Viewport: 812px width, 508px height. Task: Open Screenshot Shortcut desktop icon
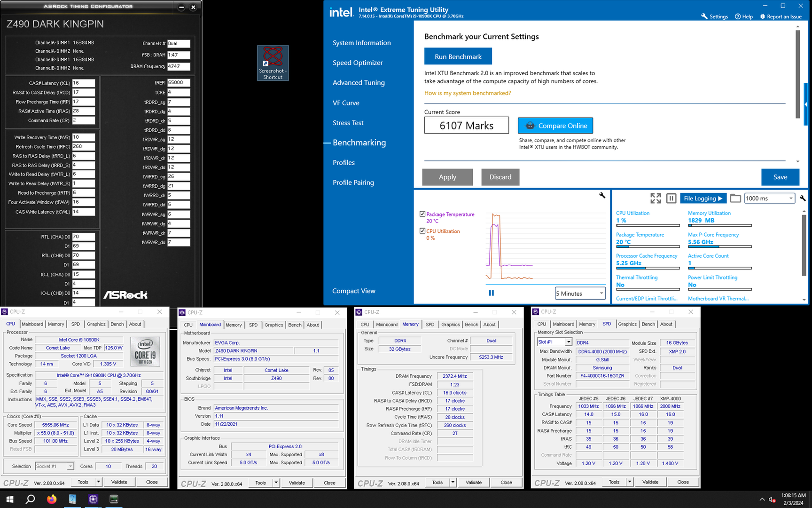[x=273, y=63]
